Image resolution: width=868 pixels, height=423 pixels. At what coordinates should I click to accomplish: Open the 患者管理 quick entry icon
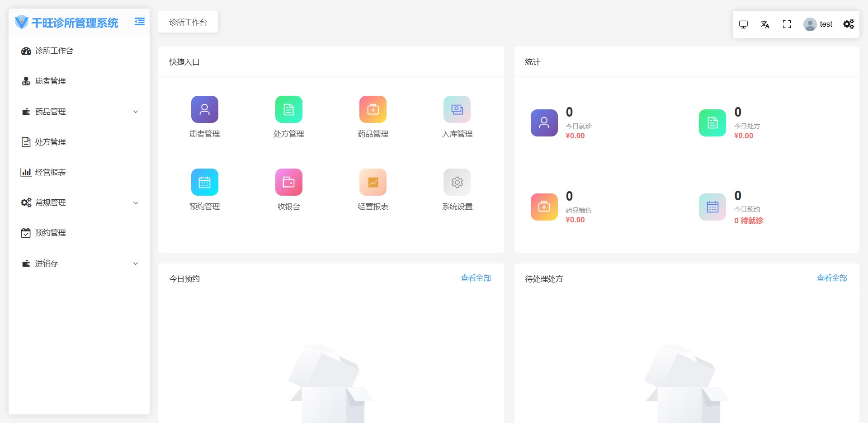tap(204, 109)
